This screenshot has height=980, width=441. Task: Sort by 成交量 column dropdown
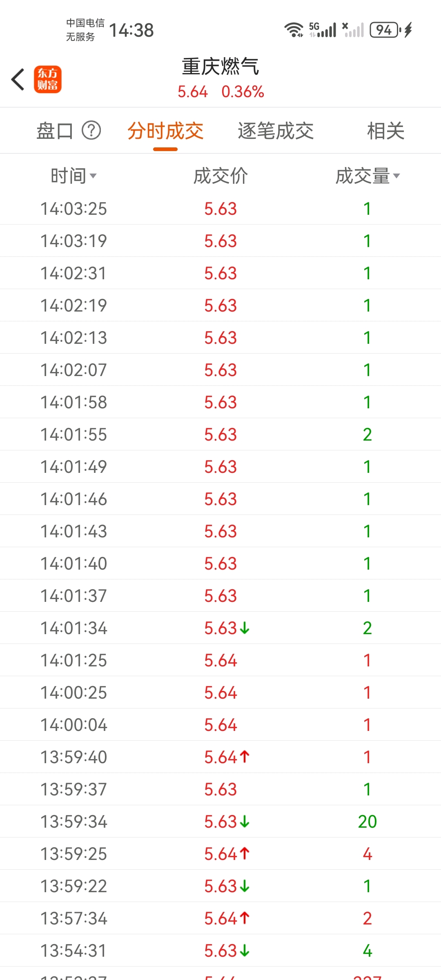[x=367, y=176]
